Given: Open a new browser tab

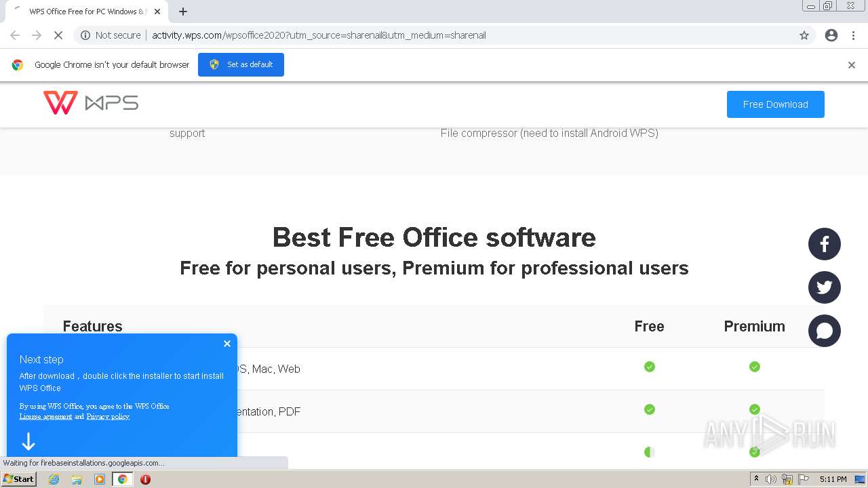Looking at the screenshot, I should tap(183, 12).
